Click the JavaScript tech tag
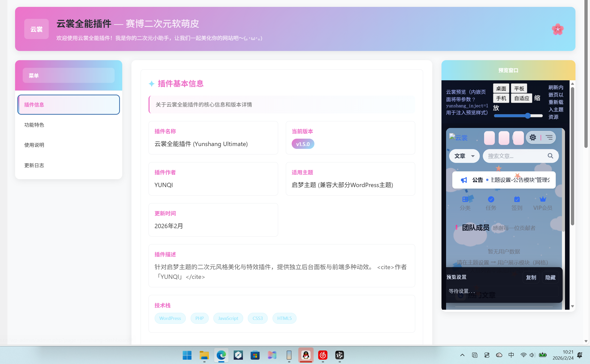Image resolution: width=590 pixels, height=364 pixels. (228, 318)
